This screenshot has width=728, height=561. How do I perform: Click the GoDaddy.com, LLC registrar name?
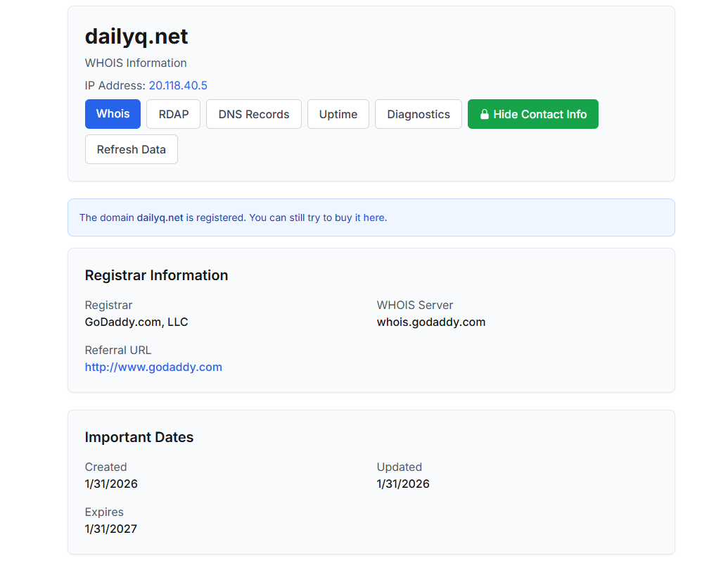click(x=136, y=322)
